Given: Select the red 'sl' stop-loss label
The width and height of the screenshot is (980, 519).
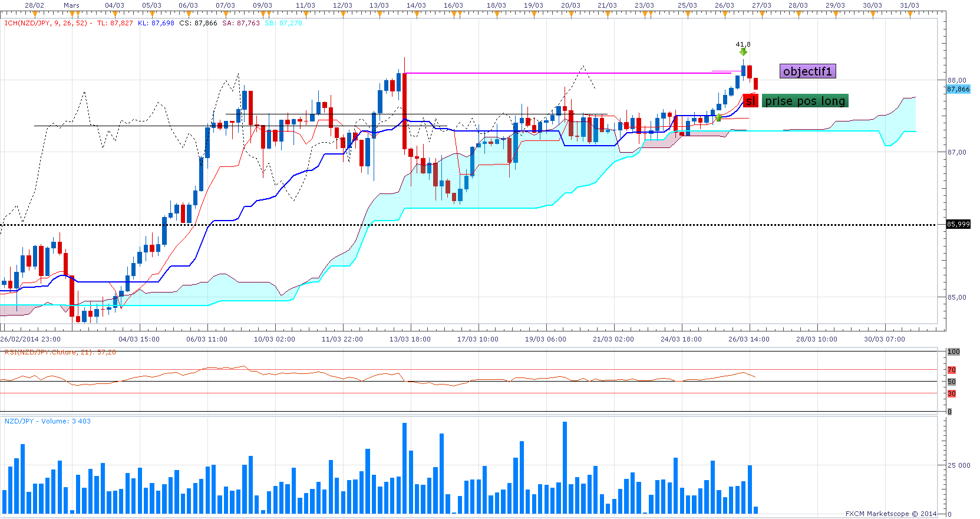Looking at the screenshot, I should tap(750, 101).
